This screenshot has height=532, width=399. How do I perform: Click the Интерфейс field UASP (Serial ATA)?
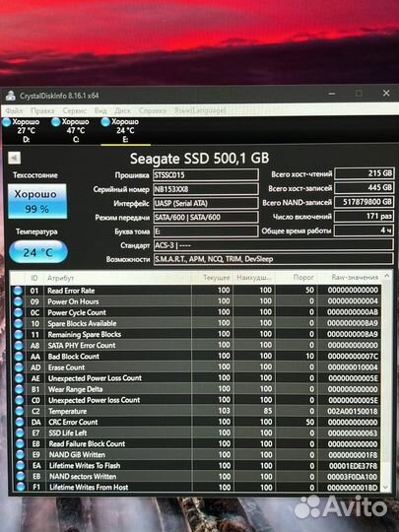pyautogui.click(x=206, y=203)
